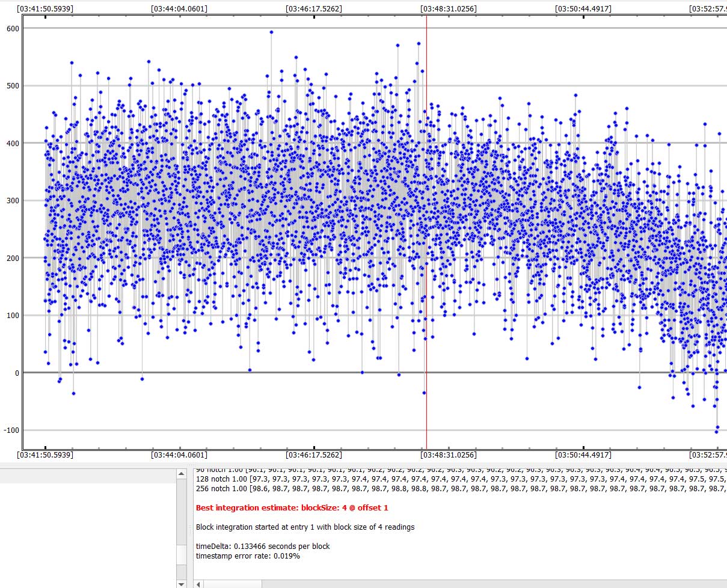Click the 600 y-axis label
Screen dimensions: 727x588
point(13,28)
